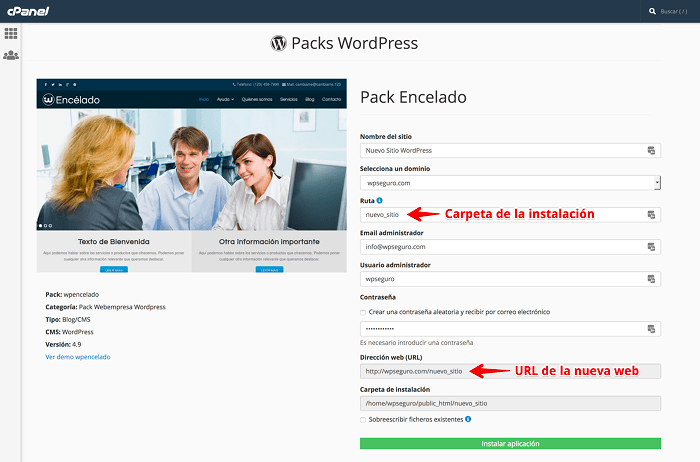
Task: Click 'Categoría: Pack Webempresa Wordpress' text
Action: [105, 307]
